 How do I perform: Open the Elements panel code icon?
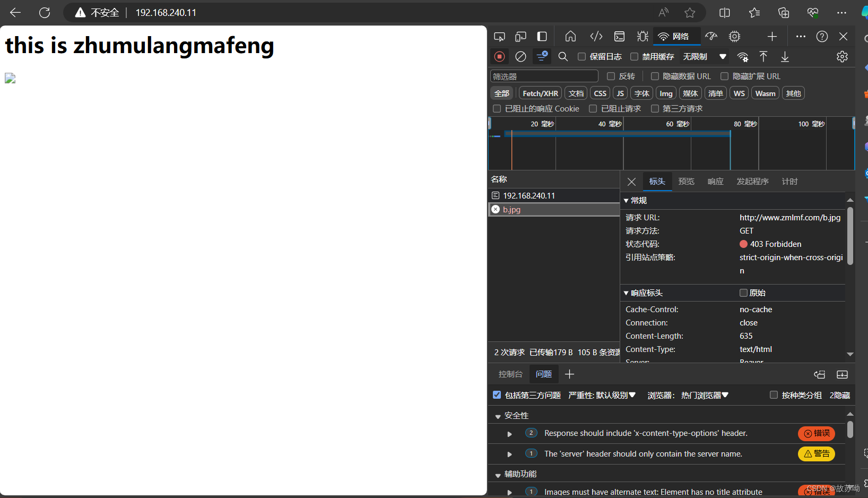pyautogui.click(x=596, y=36)
